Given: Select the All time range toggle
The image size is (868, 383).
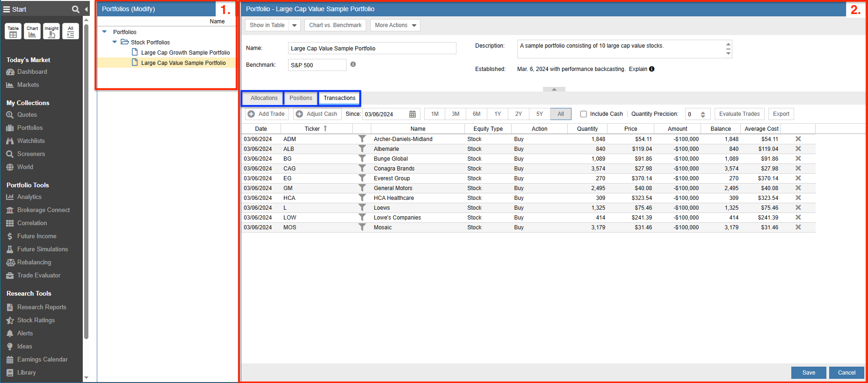Looking at the screenshot, I should [560, 114].
